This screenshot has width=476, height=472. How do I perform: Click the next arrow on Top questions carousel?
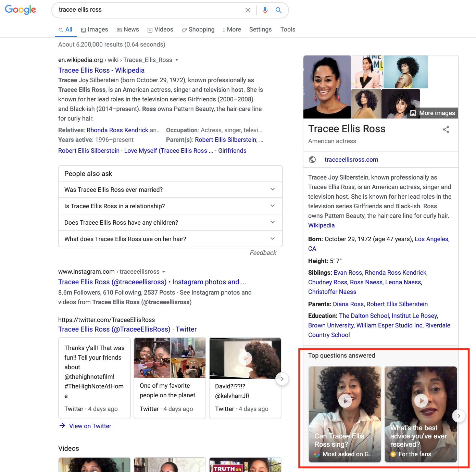point(459,416)
